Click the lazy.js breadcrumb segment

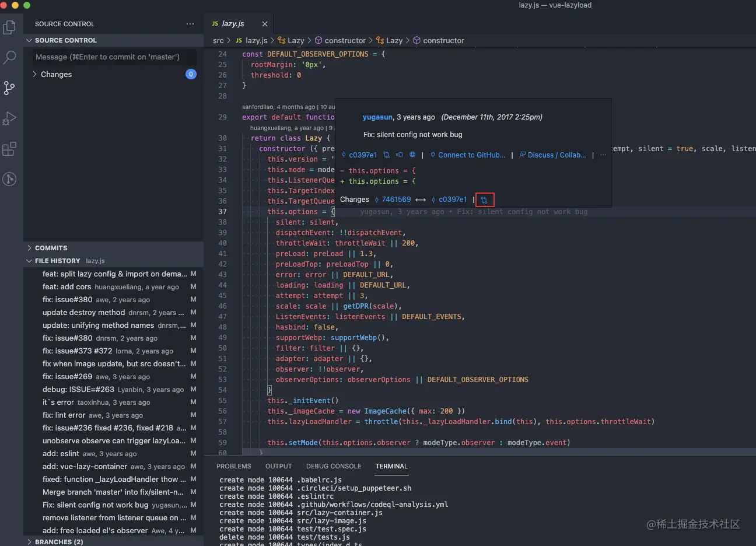(251, 41)
